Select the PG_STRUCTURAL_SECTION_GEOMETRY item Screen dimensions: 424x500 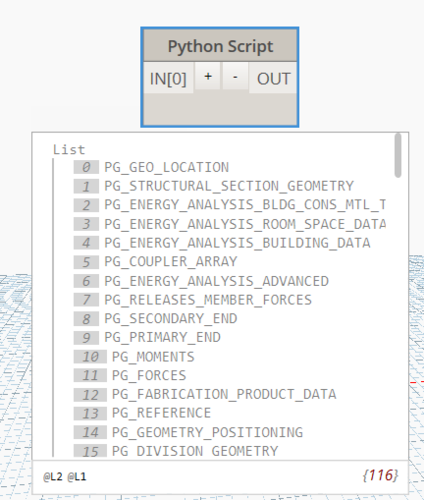point(229,186)
